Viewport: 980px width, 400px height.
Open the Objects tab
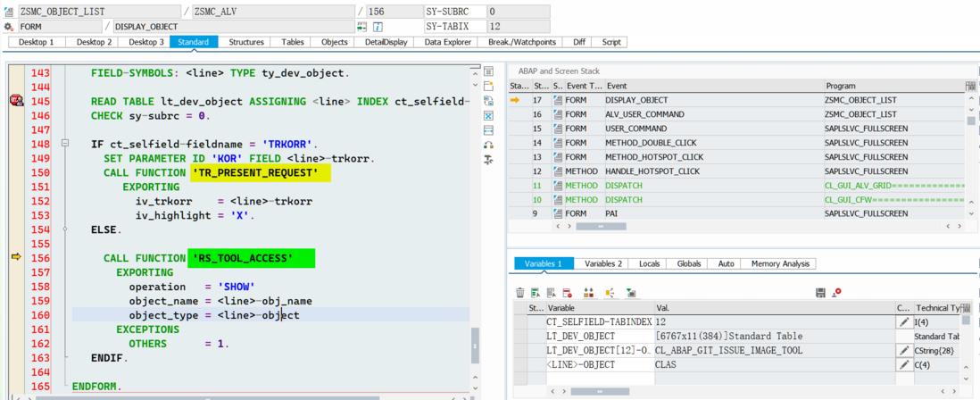(335, 42)
